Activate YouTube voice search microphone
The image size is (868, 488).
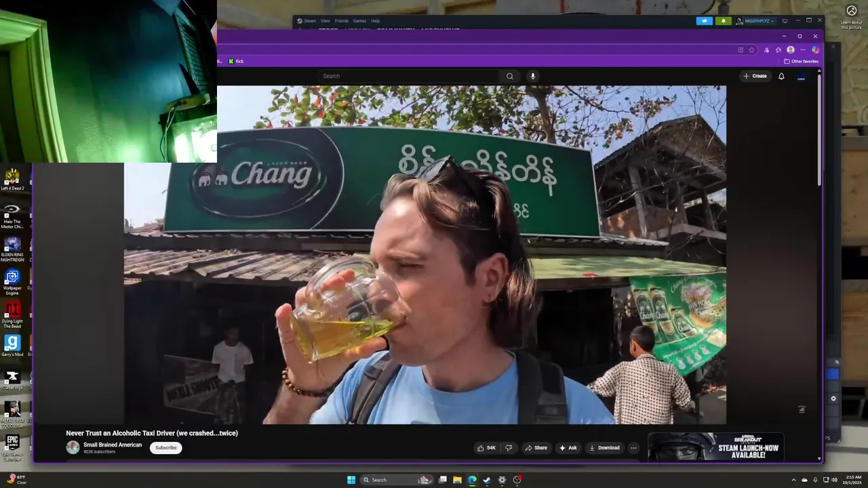533,76
